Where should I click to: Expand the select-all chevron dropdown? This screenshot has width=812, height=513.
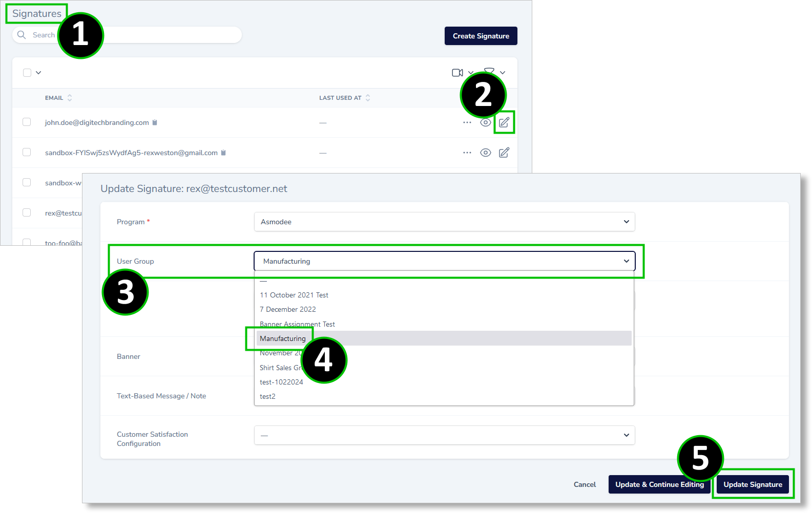pyautogui.click(x=38, y=73)
